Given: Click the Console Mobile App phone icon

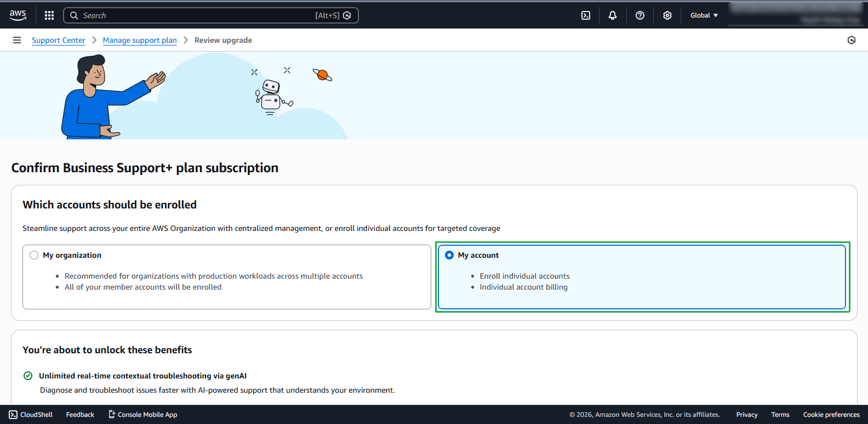Looking at the screenshot, I should click(112, 414).
